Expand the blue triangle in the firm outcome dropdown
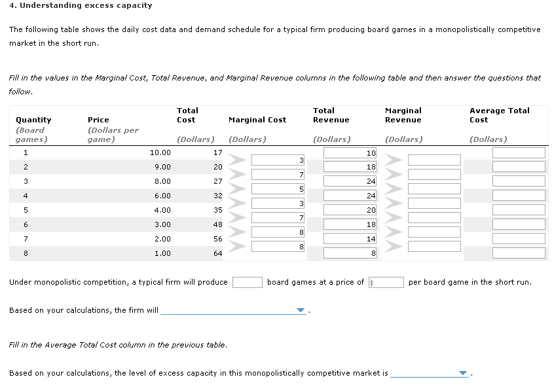 pos(300,310)
